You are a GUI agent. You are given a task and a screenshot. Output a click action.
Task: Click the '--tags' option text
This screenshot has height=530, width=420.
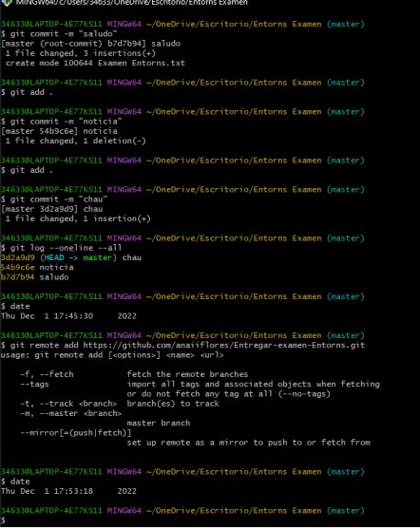click(x=34, y=385)
